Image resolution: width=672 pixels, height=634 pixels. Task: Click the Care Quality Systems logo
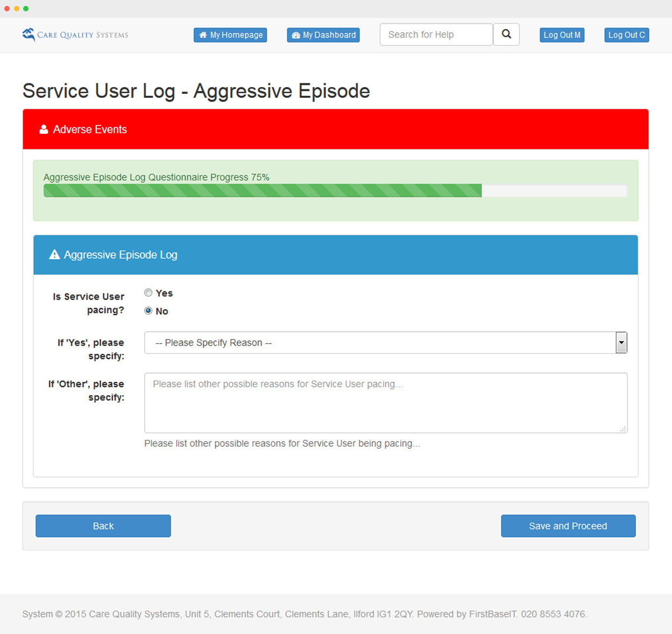point(75,35)
